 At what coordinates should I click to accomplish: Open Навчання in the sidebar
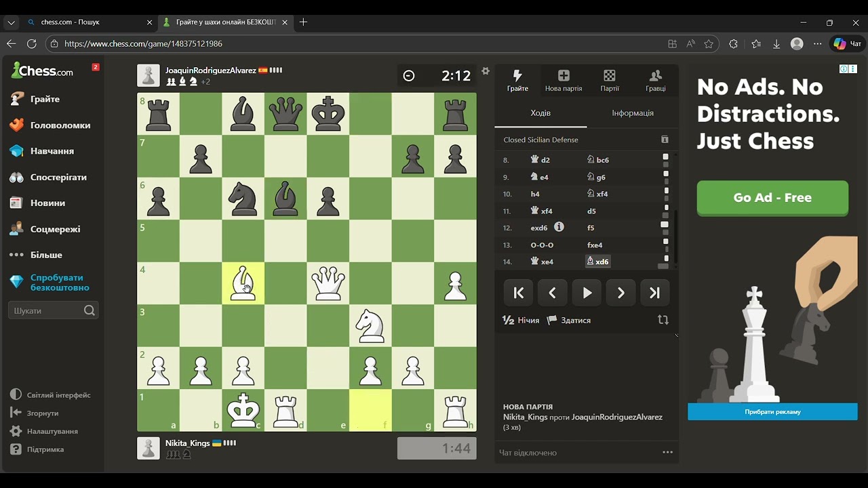[42, 151]
